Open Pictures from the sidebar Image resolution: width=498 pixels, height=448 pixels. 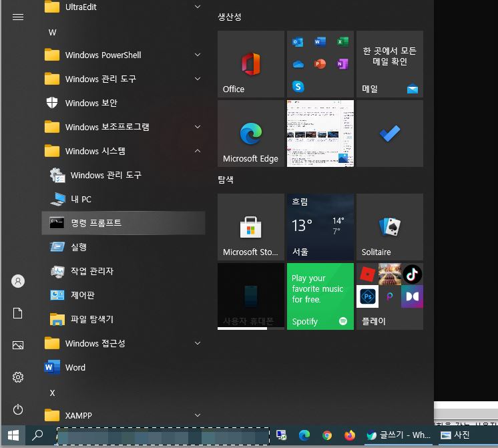point(18,345)
